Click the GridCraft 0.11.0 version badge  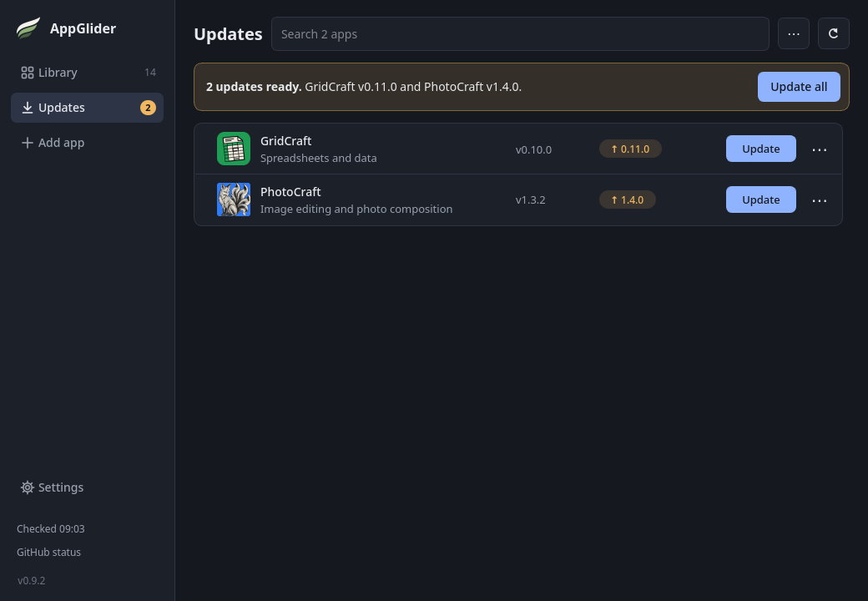coord(630,149)
